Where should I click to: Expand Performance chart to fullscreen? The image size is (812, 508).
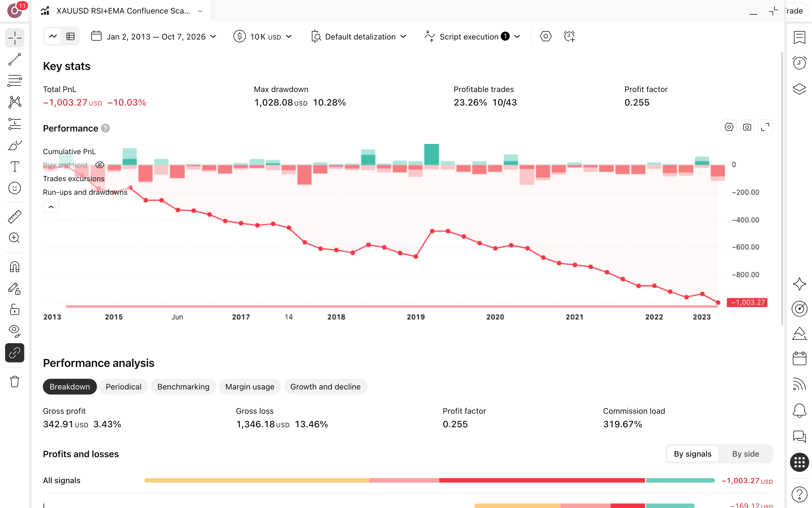point(765,127)
